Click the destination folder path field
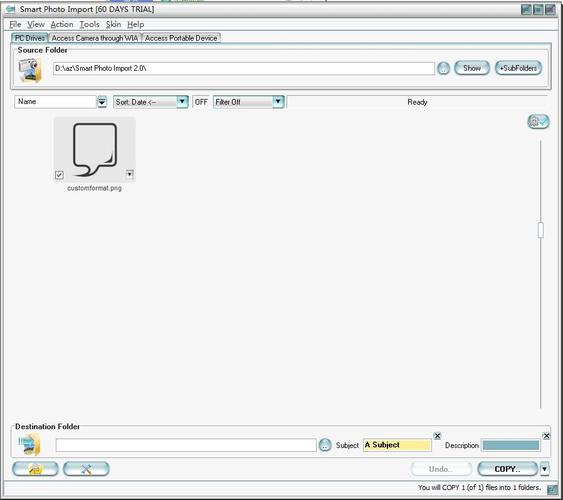Screen dimensions: 563x500 tap(186, 445)
